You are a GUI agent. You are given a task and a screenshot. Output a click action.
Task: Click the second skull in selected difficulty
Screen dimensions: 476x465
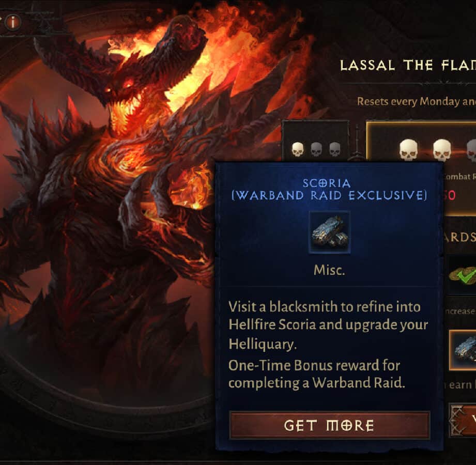[x=442, y=150]
